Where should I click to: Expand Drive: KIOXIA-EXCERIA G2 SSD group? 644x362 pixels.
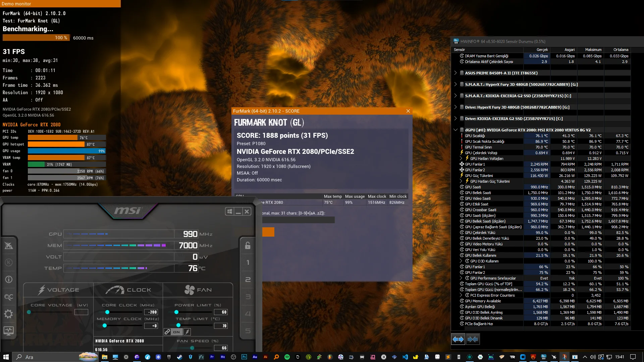[455, 118]
